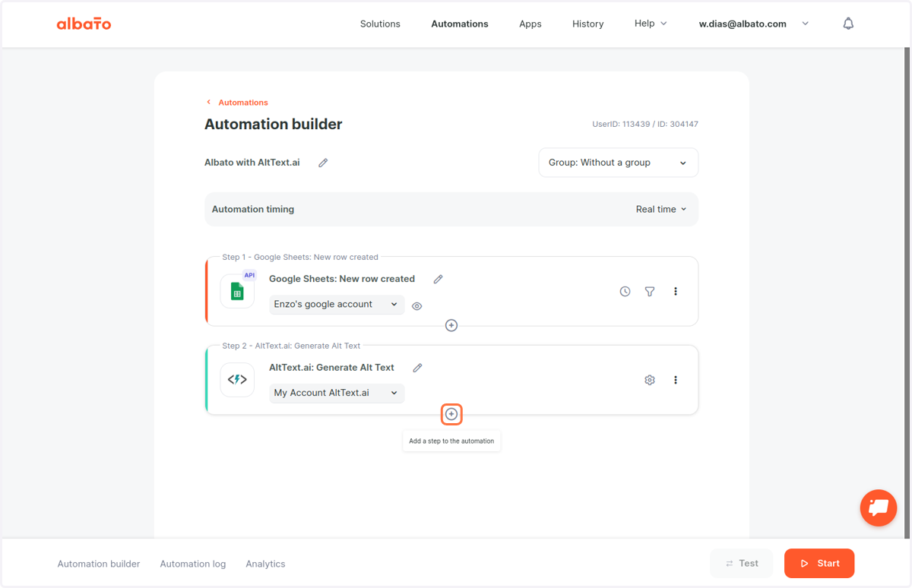This screenshot has height=588, width=912.
Task: Open the filter funnel icon in Step 1
Action: click(650, 291)
